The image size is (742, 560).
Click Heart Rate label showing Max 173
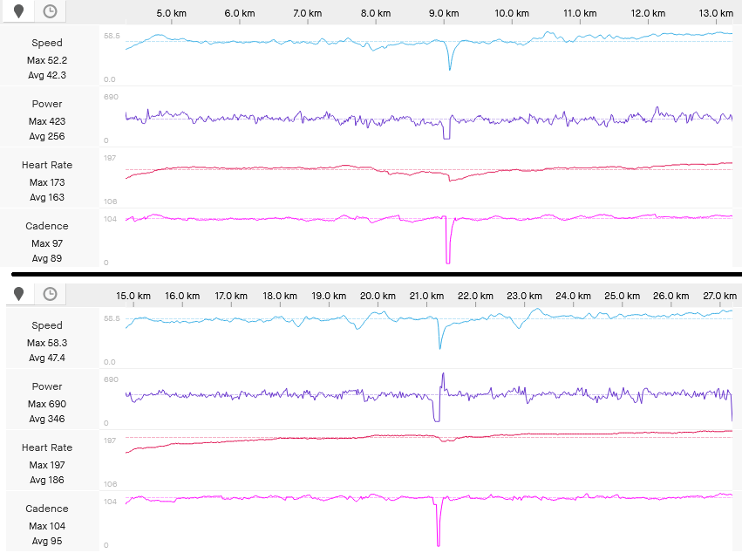(x=47, y=165)
